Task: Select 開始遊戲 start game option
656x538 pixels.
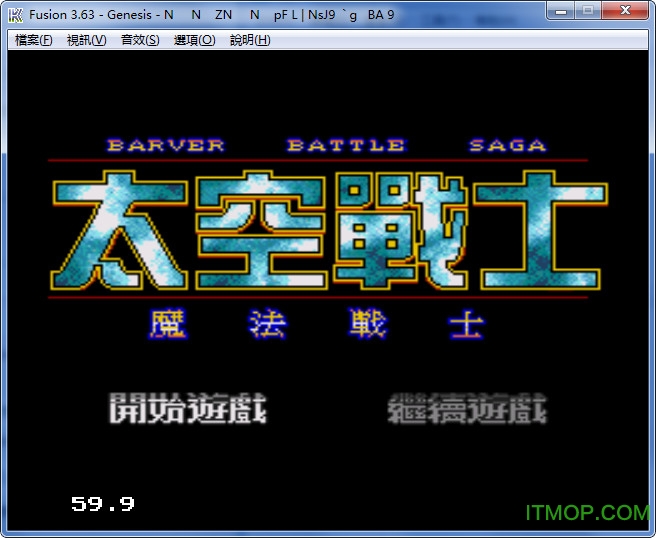Action: (x=188, y=408)
